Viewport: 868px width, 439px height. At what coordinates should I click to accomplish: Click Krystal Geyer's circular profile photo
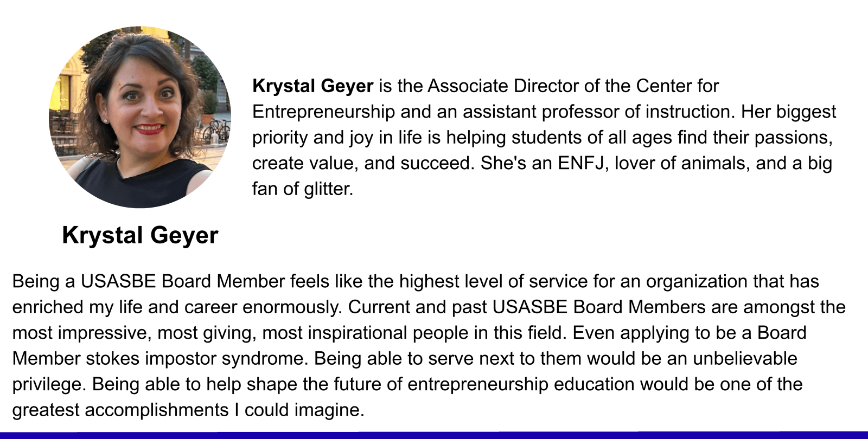tap(140, 117)
